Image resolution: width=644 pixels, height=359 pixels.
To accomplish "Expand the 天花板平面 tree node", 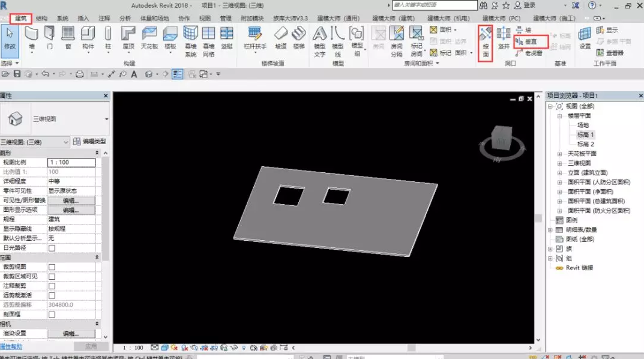I will pyautogui.click(x=560, y=154).
